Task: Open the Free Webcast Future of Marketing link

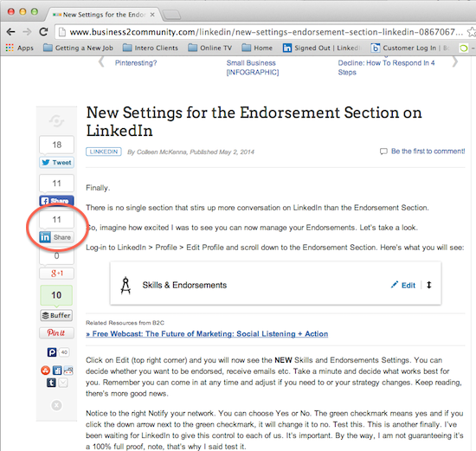Action: point(207,334)
